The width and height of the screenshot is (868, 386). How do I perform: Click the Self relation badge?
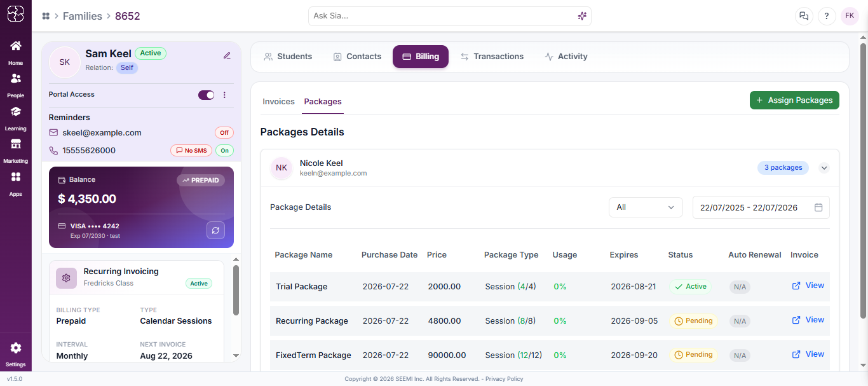pos(127,68)
